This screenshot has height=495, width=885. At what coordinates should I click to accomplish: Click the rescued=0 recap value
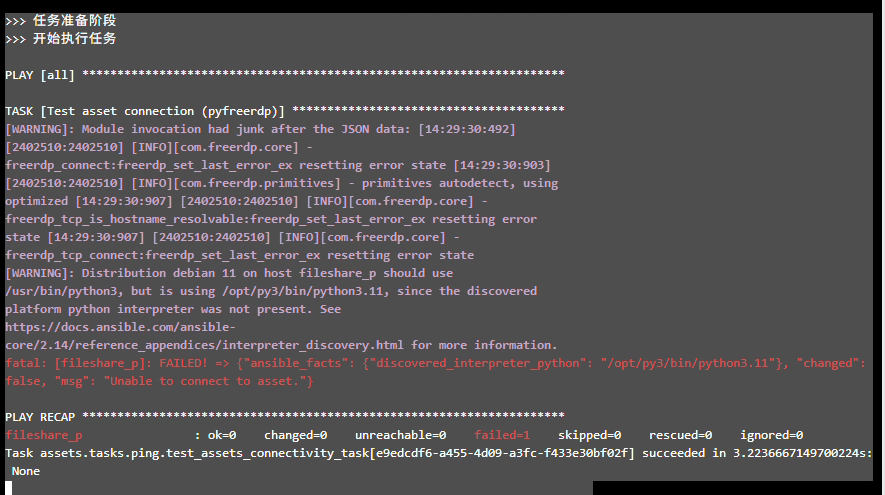point(680,435)
